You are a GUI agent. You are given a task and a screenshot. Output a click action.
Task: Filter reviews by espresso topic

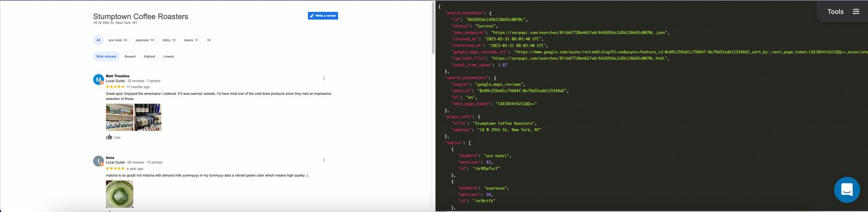(x=145, y=40)
